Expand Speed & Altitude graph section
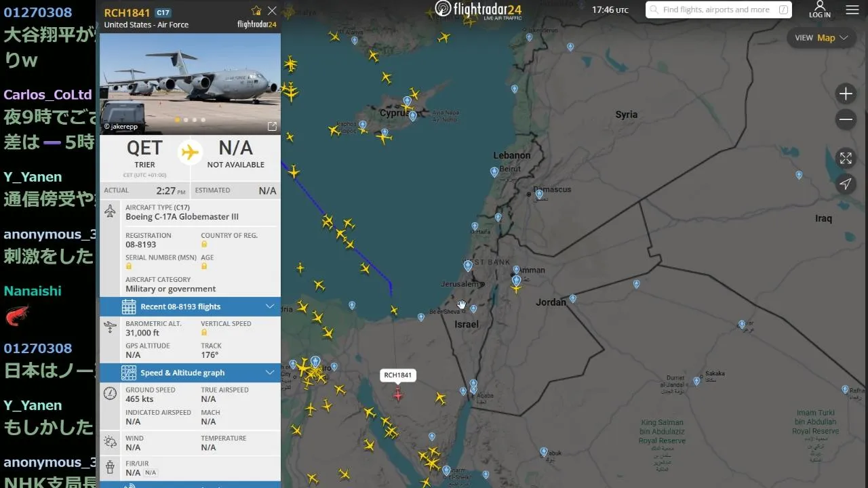Image resolution: width=868 pixels, height=488 pixels. tap(190, 373)
